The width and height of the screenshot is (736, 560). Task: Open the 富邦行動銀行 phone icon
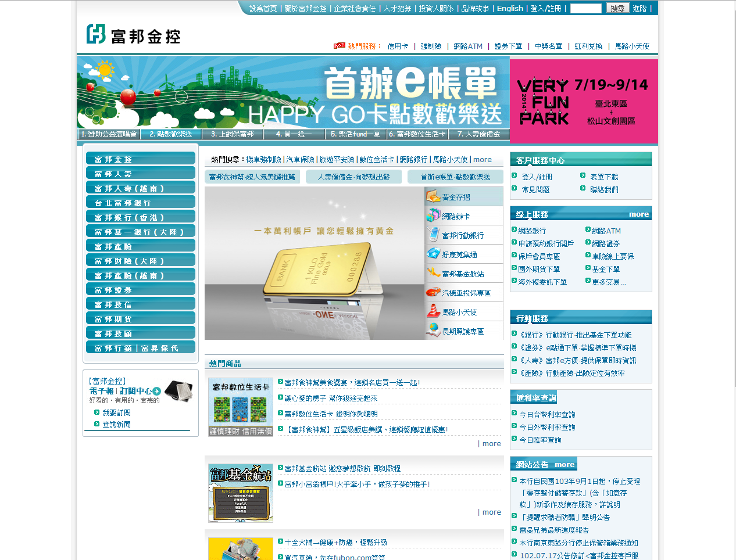tap(433, 235)
